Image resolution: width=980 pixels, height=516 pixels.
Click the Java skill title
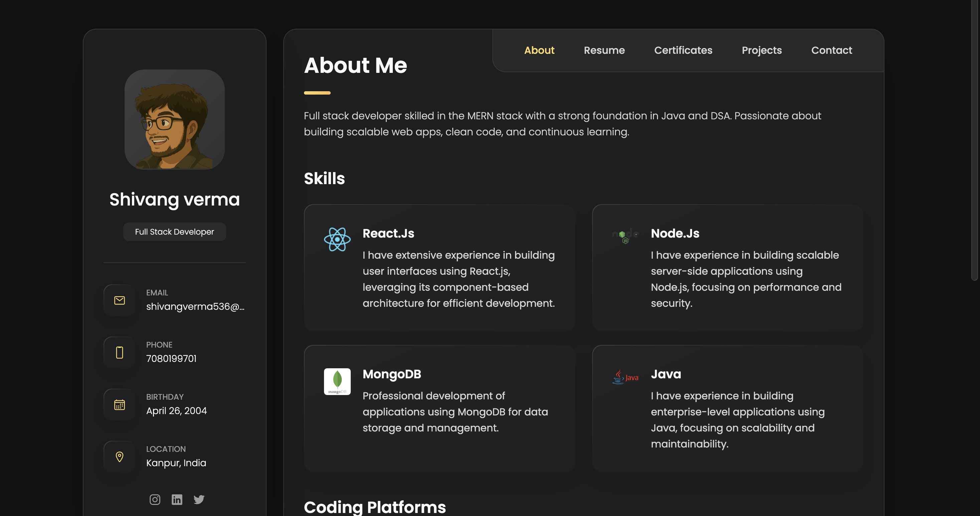click(x=666, y=374)
